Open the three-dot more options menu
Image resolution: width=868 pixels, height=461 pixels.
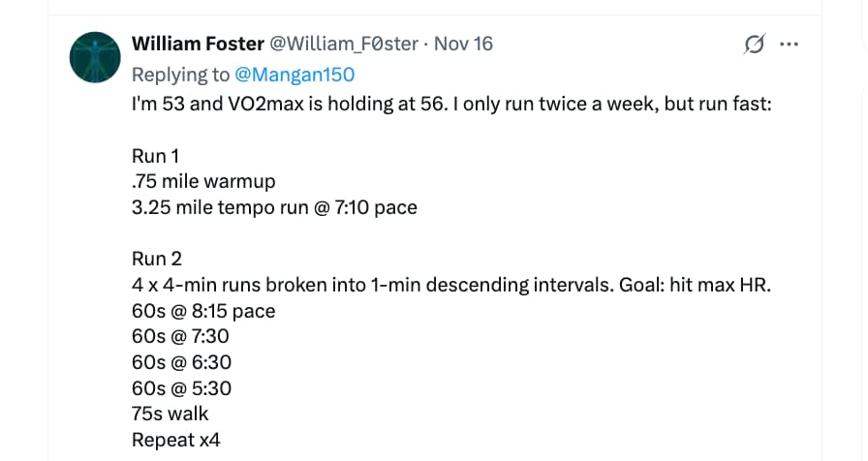(790, 45)
